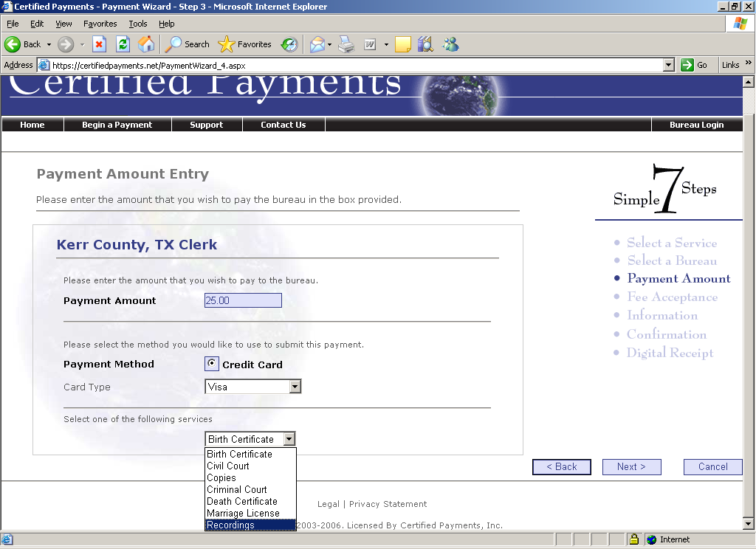756x549 pixels.
Task: Click the Refresh page icon
Action: tap(123, 44)
